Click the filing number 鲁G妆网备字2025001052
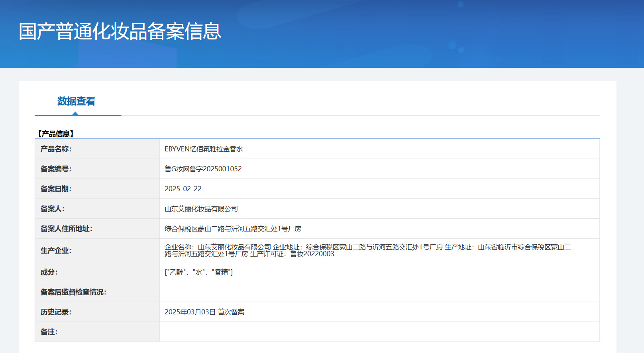Image resolution: width=644 pixels, height=353 pixels. point(203,169)
